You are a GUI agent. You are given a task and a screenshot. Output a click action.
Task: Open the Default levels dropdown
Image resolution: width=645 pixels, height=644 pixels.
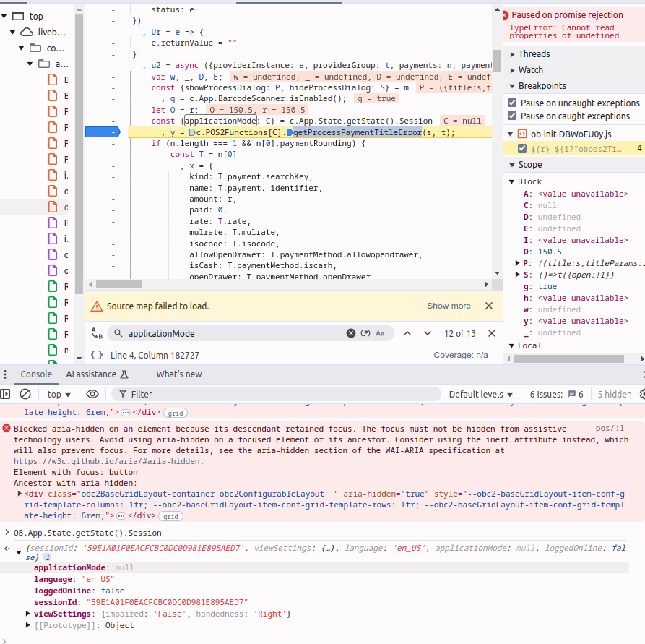480,394
